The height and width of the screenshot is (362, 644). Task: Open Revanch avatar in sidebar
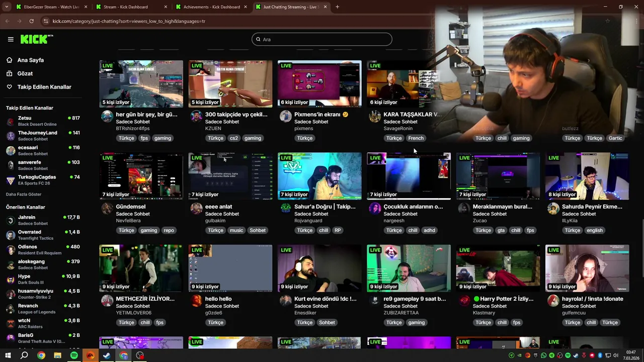tap(11, 309)
